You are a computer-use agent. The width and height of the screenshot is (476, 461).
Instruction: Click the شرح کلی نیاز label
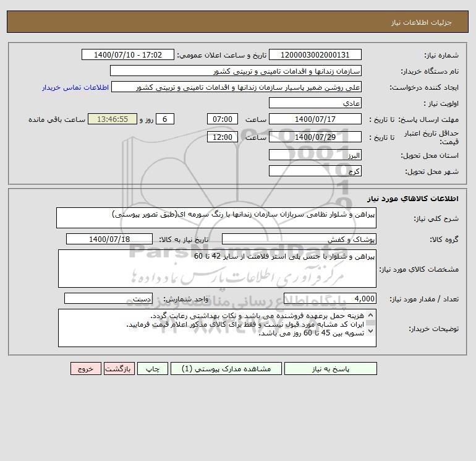point(436,218)
